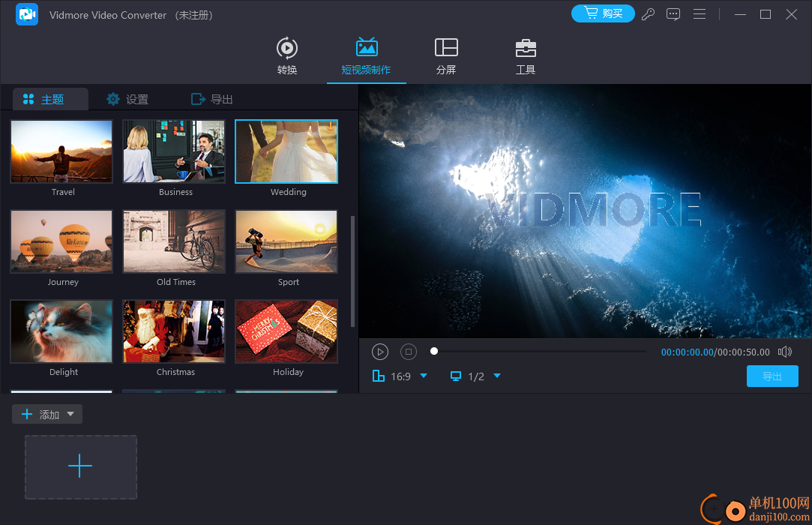
Task: Click the theme list scrollbar
Action: tap(352, 271)
